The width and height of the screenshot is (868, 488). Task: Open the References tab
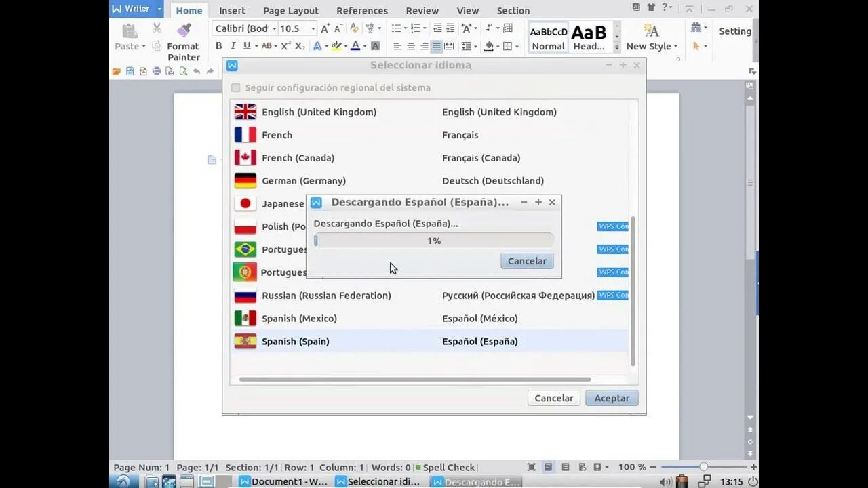tap(362, 10)
